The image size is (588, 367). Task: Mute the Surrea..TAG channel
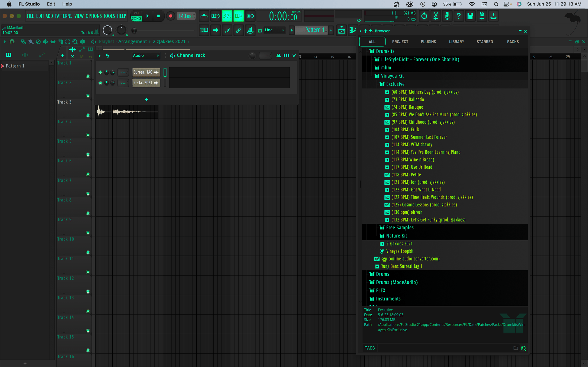click(x=100, y=72)
